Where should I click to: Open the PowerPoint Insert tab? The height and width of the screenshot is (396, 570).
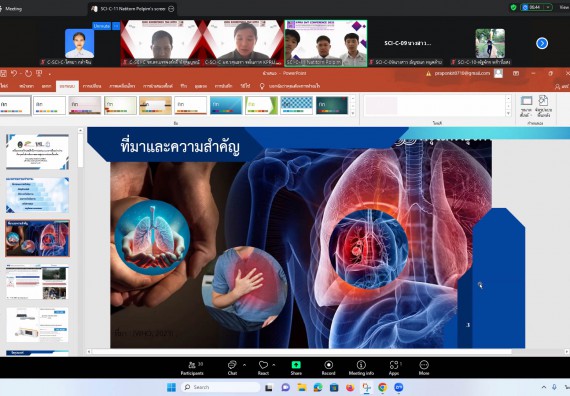(46, 86)
